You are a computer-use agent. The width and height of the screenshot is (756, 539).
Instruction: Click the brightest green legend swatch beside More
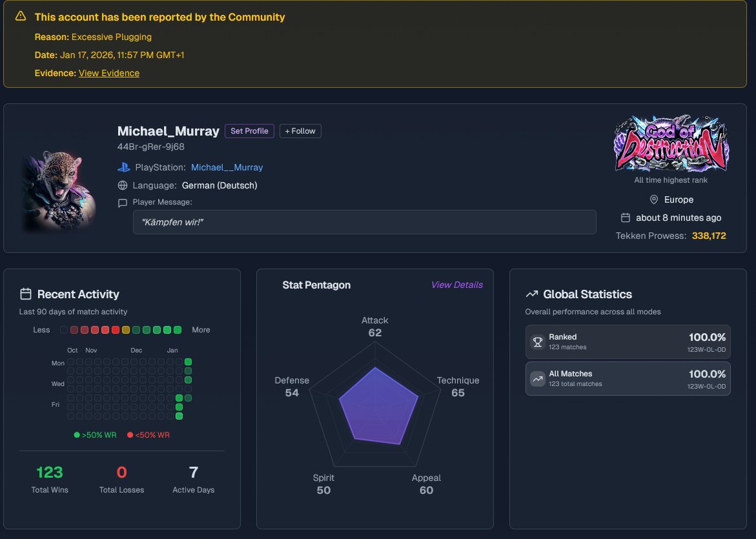click(x=178, y=330)
